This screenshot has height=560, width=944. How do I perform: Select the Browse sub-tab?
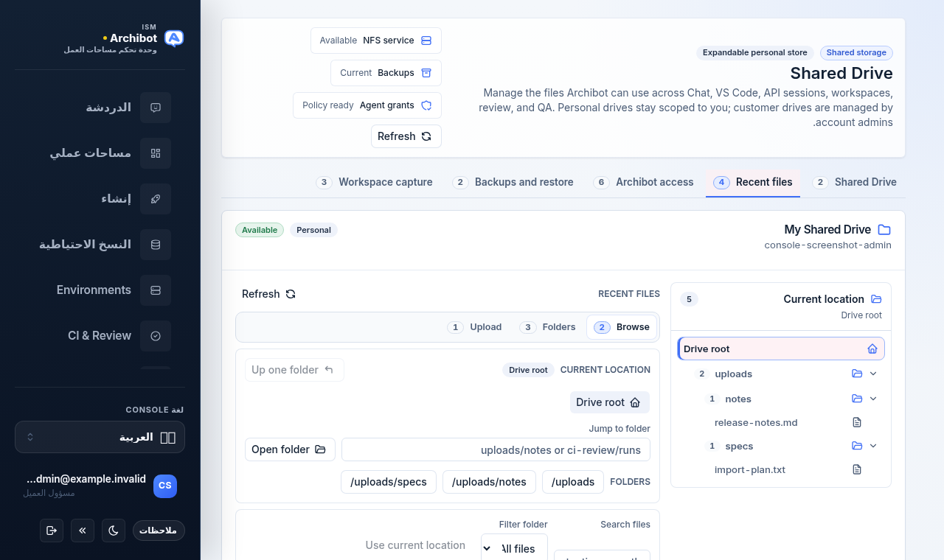point(622,327)
